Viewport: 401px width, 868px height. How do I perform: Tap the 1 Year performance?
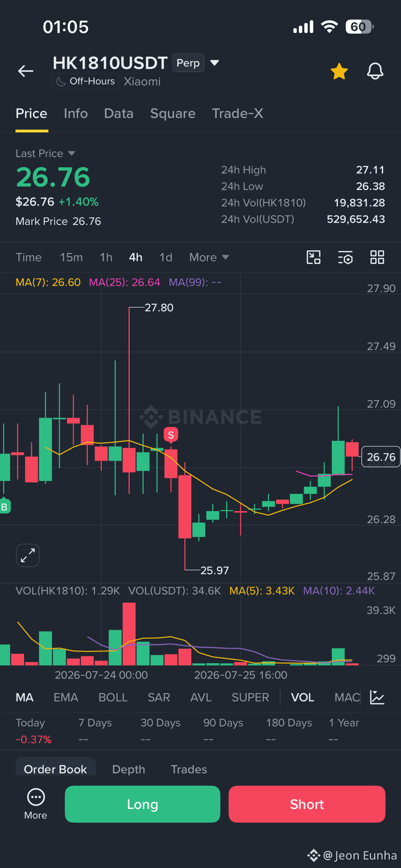[x=344, y=731]
